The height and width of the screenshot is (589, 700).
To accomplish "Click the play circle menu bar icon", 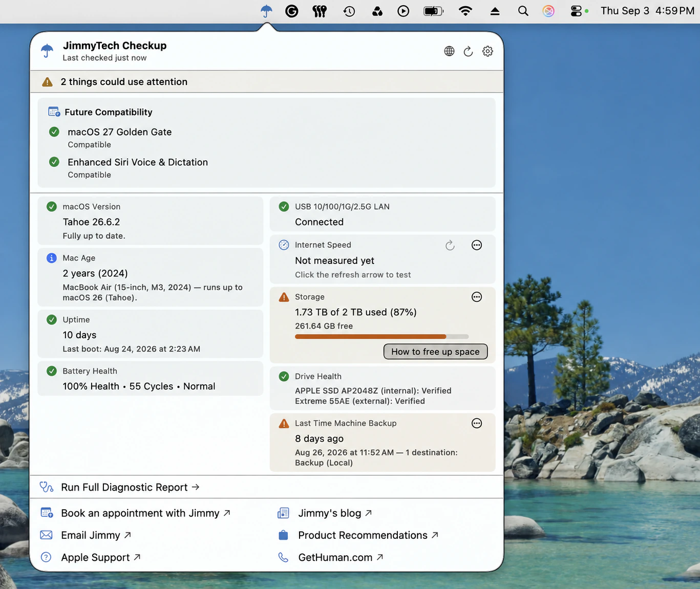I will [x=404, y=11].
